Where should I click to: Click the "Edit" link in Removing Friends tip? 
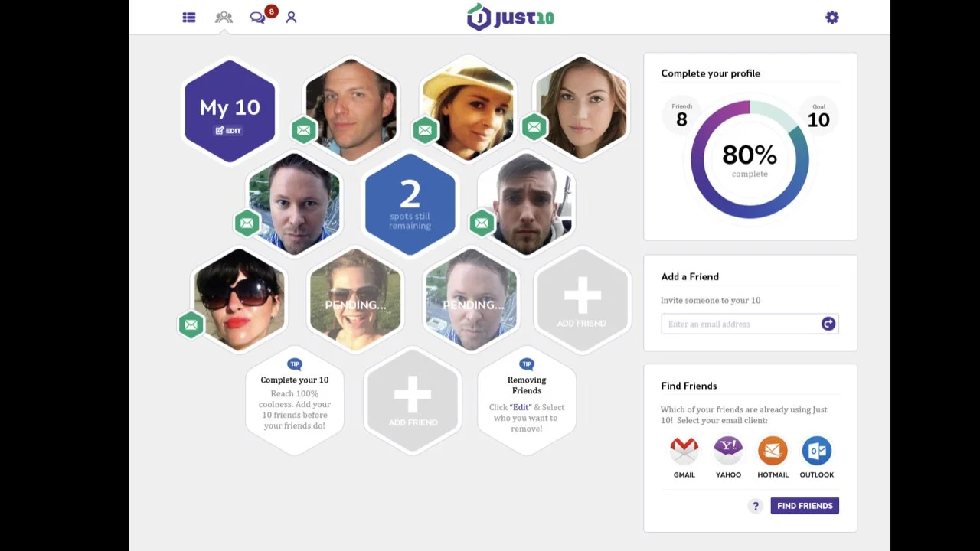click(x=521, y=407)
